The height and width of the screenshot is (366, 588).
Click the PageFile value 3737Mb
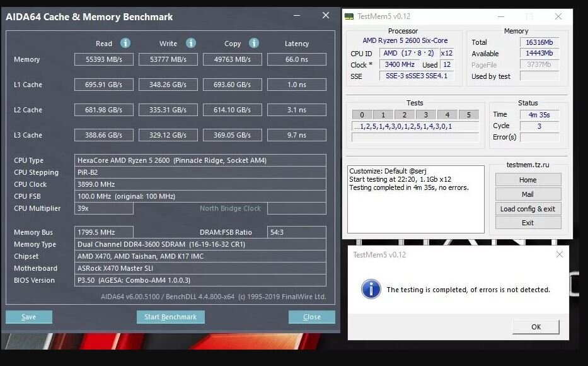click(x=539, y=64)
